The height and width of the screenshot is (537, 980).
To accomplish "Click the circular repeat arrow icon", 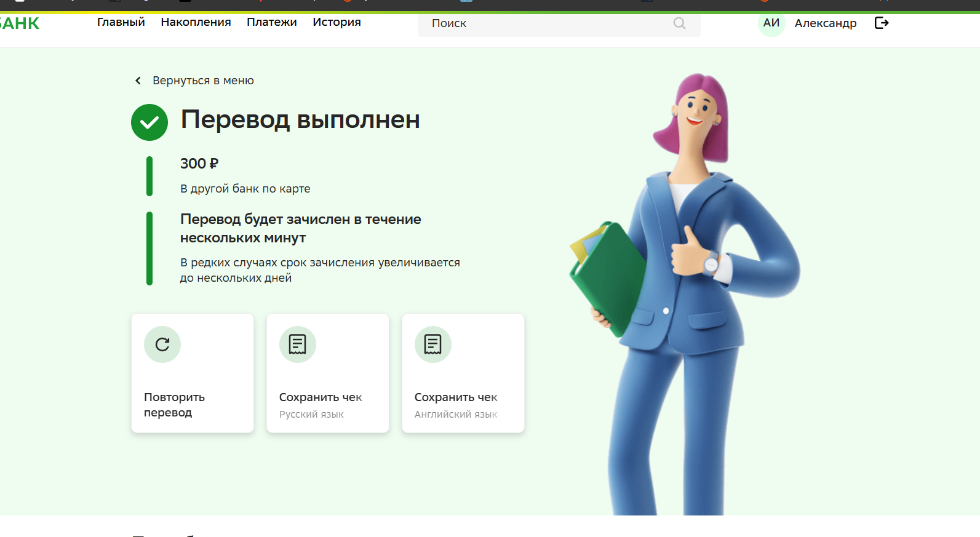I will [162, 344].
